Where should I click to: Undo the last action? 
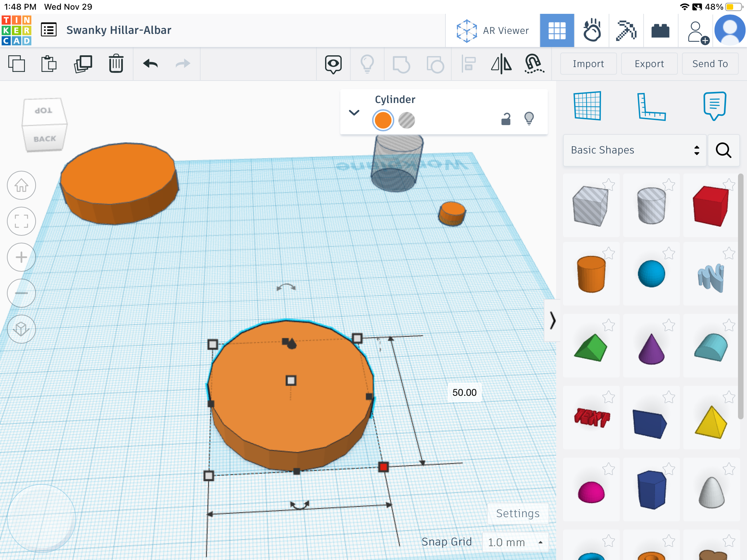click(150, 64)
